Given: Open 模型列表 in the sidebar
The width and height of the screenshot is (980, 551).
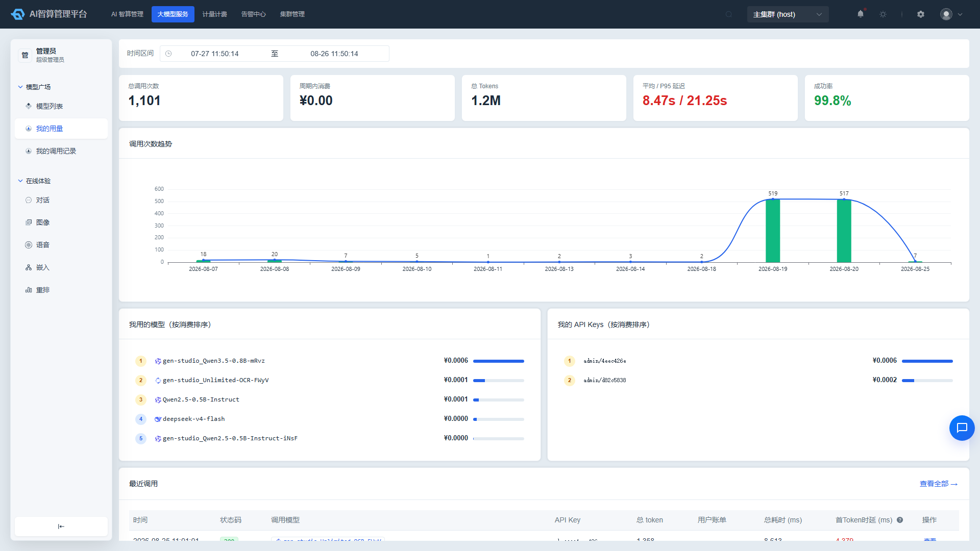Looking at the screenshot, I should pos(61,106).
